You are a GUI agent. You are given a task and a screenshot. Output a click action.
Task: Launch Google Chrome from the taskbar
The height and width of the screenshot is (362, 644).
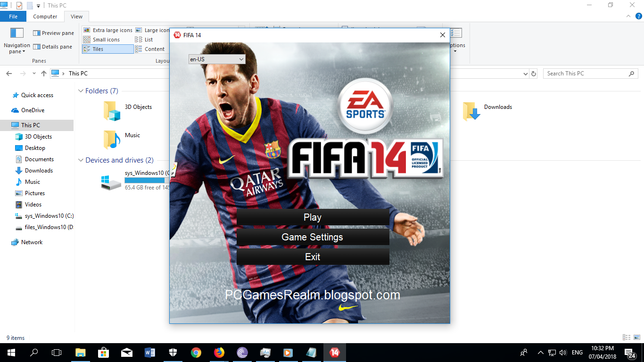[x=196, y=353]
